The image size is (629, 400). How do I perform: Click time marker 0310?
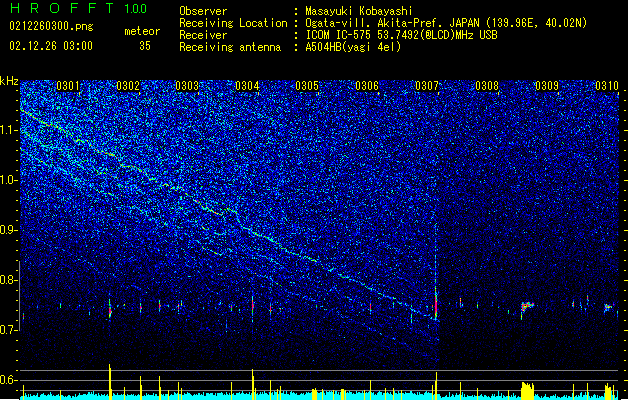pyautogui.click(x=607, y=86)
